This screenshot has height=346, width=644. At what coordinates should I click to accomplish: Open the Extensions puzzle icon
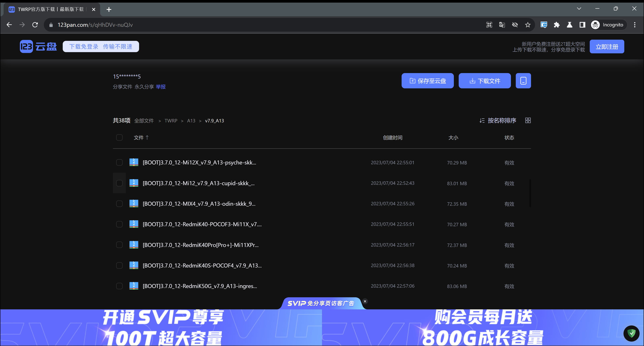(557, 25)
